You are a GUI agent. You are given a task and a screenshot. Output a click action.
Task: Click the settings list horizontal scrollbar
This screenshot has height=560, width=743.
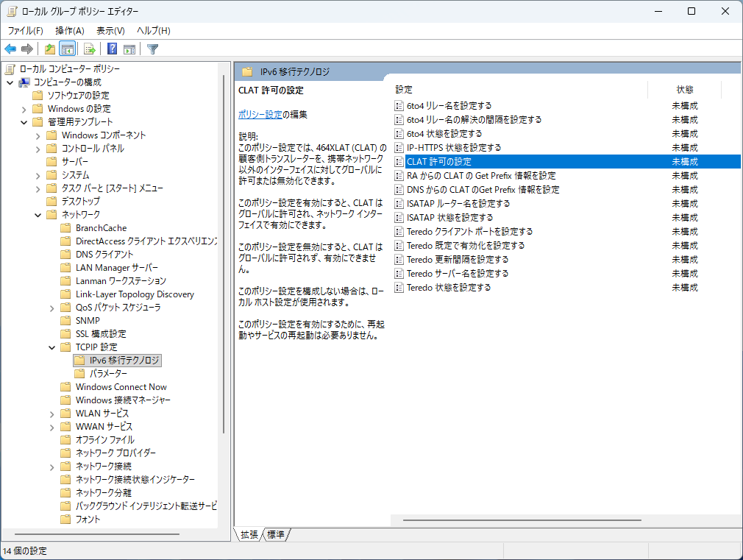[522, 520]
